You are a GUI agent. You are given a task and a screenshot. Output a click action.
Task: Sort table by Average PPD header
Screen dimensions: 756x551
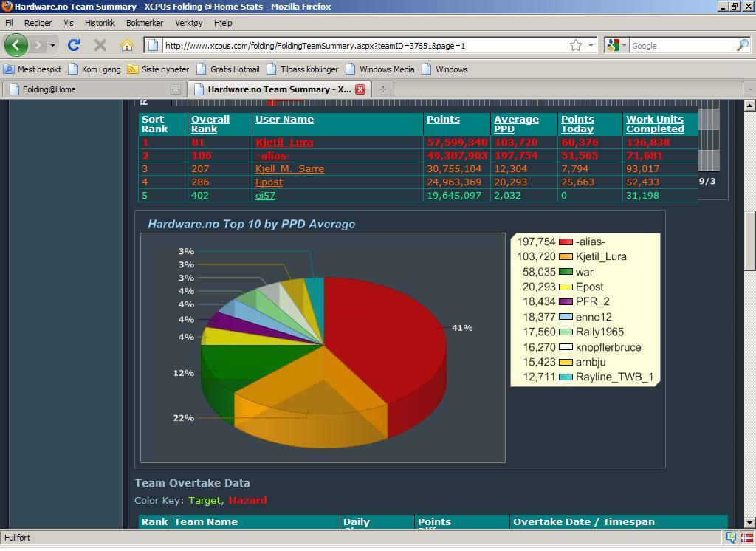point(516,124)
